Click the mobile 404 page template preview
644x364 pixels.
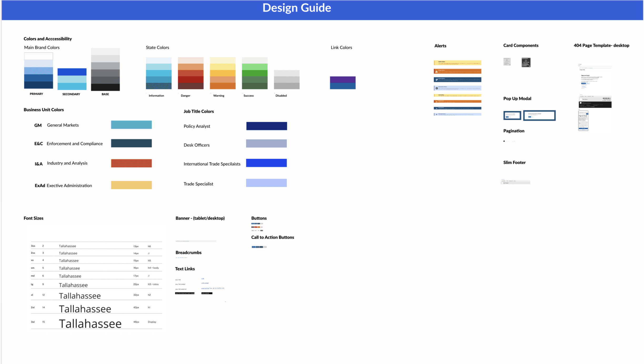[583, 121]
